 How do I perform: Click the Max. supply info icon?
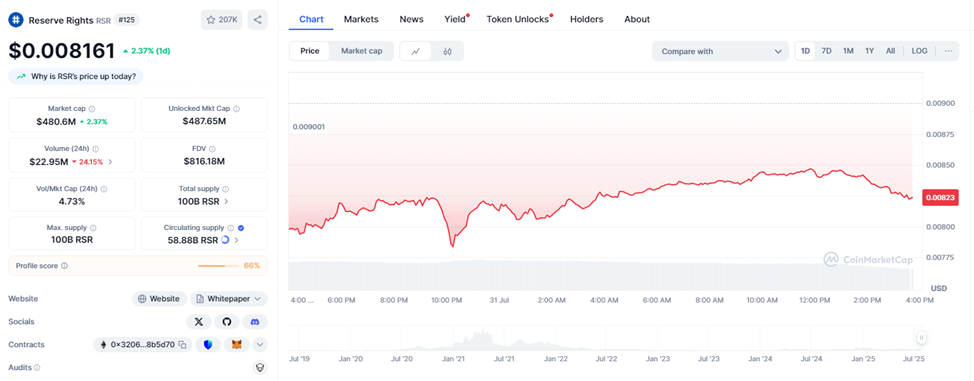point(93,228)
